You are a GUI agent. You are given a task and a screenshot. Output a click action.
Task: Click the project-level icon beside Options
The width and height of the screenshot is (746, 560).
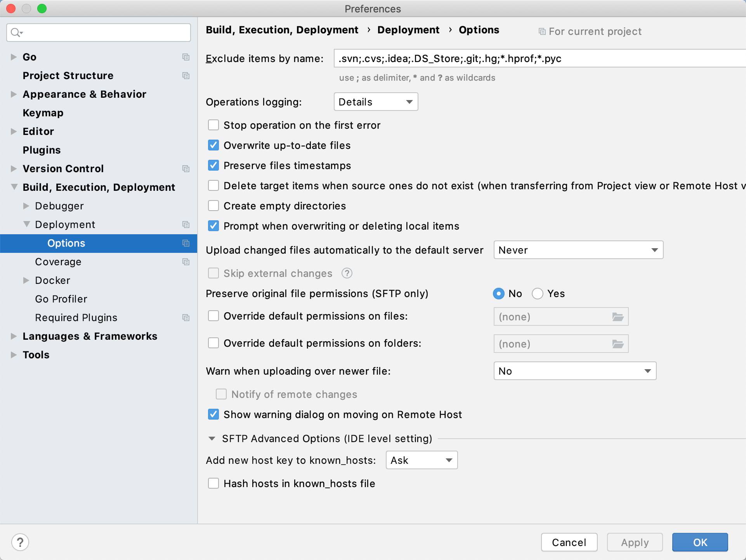[x=186, y=243]
